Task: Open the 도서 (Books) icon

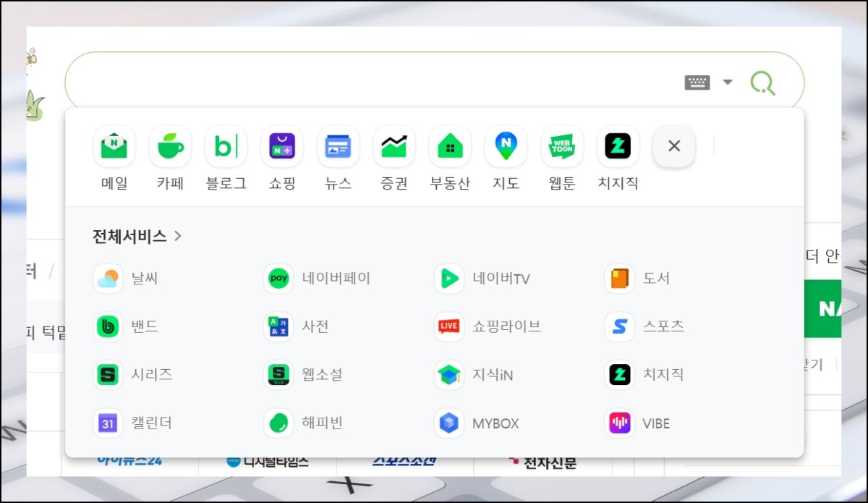Action: 619,279
